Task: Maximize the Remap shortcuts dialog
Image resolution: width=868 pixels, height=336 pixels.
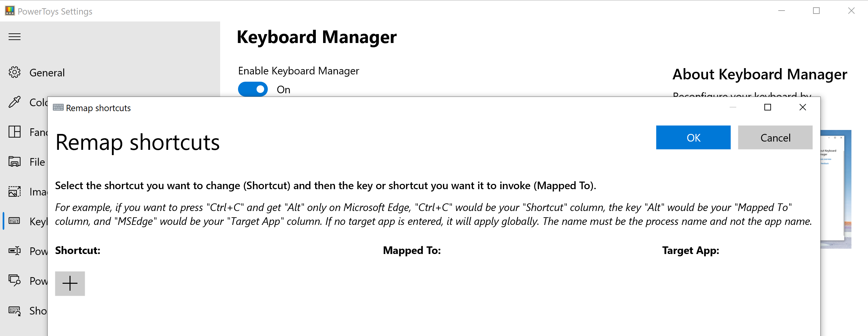Action: (x=768, y=107)
